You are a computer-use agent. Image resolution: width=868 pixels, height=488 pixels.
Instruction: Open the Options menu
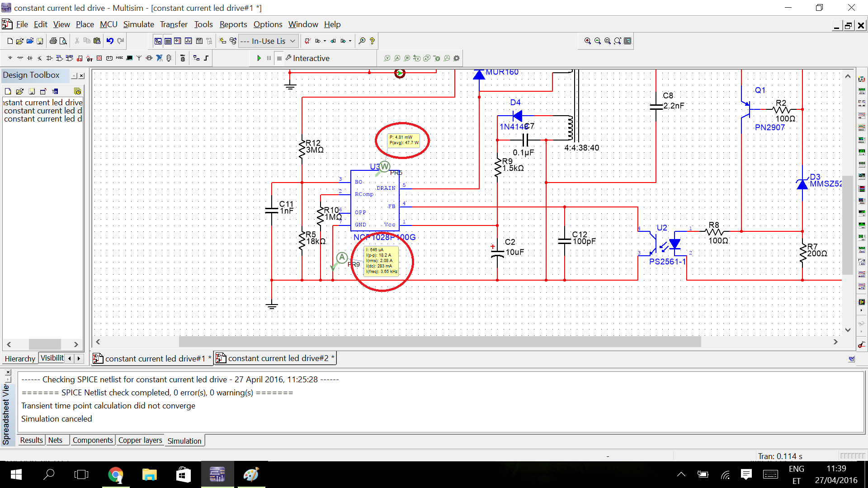click(x=268, y=24)
